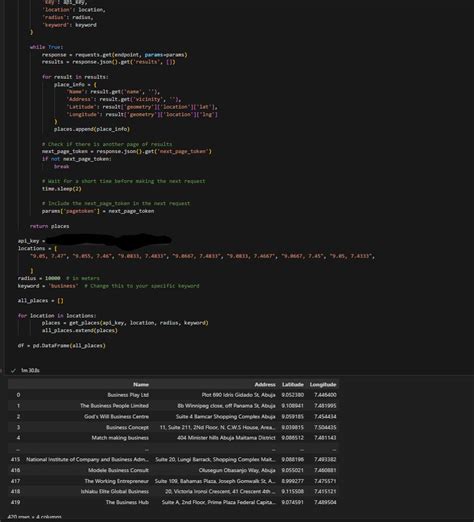Select 'The Working Entrepreneur' name cell

(x=116, y=481)
